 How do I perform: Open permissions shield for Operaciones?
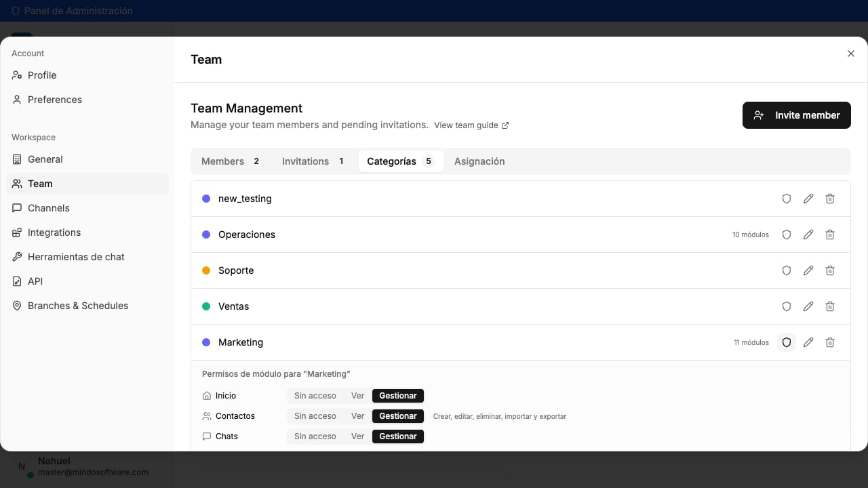(787, 235)
